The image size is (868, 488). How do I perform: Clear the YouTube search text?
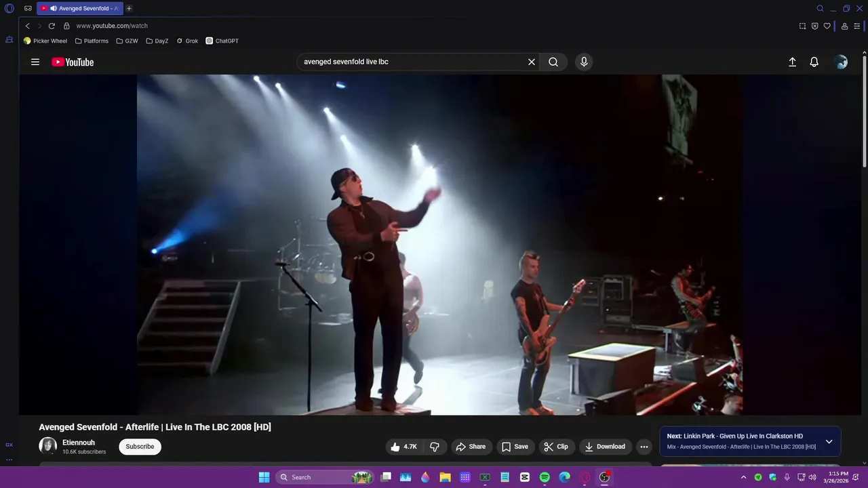point(532,62)
